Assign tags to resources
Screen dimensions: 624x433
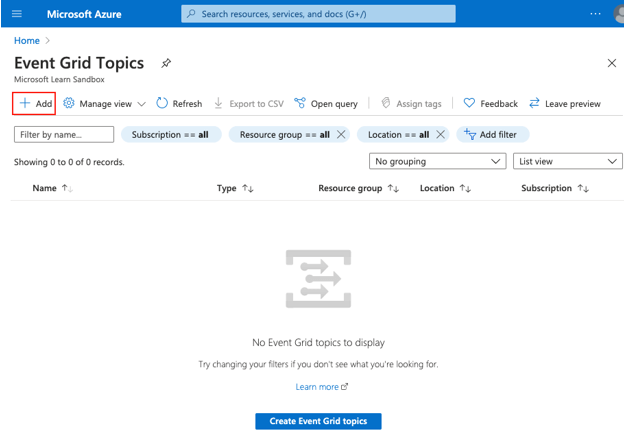[x=411, y=104]
